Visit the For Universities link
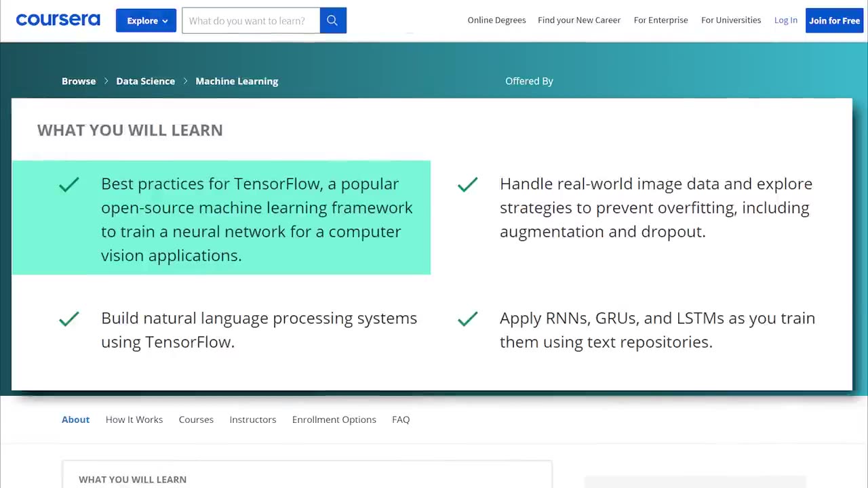This screenshot has width=868, height=488. pos(731,20)
